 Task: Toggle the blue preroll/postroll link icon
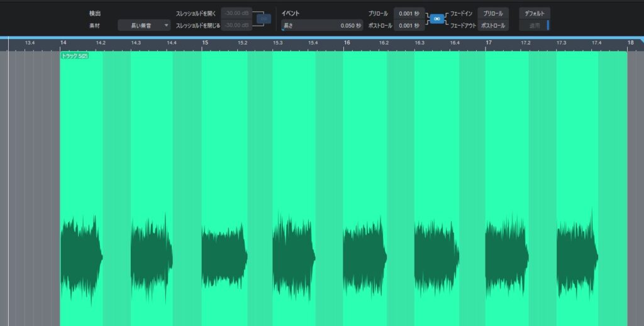[x=436, y=19]
